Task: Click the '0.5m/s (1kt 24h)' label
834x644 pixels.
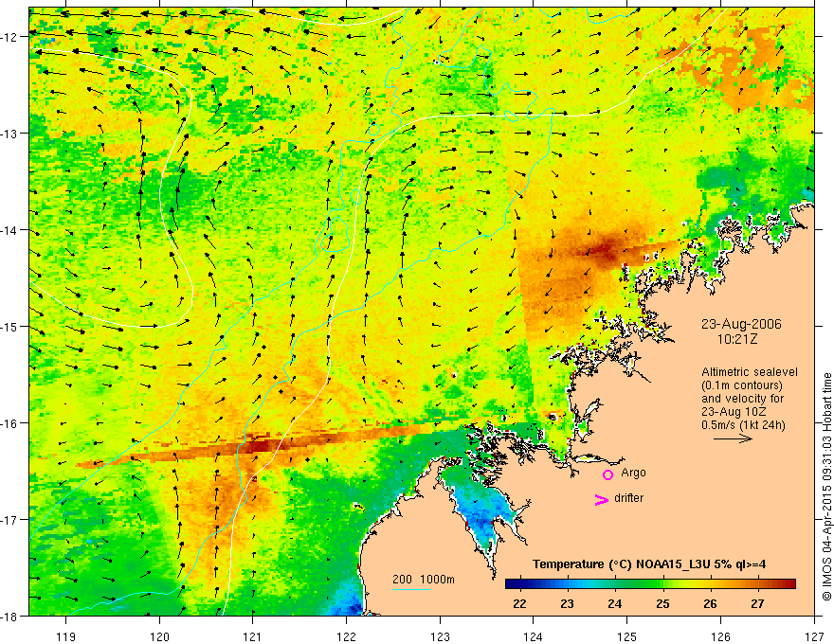Action: pyautogui.click(x=743, y=425)
